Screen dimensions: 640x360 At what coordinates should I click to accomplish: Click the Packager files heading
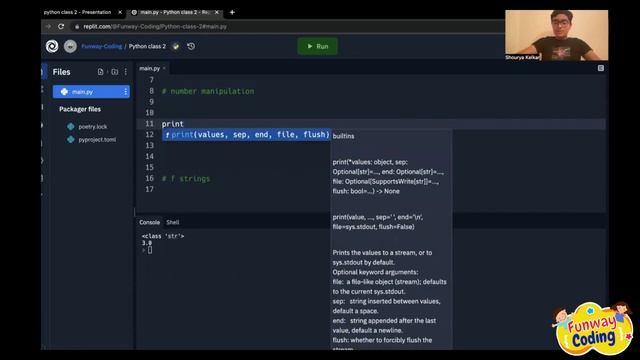click(80, 109)
